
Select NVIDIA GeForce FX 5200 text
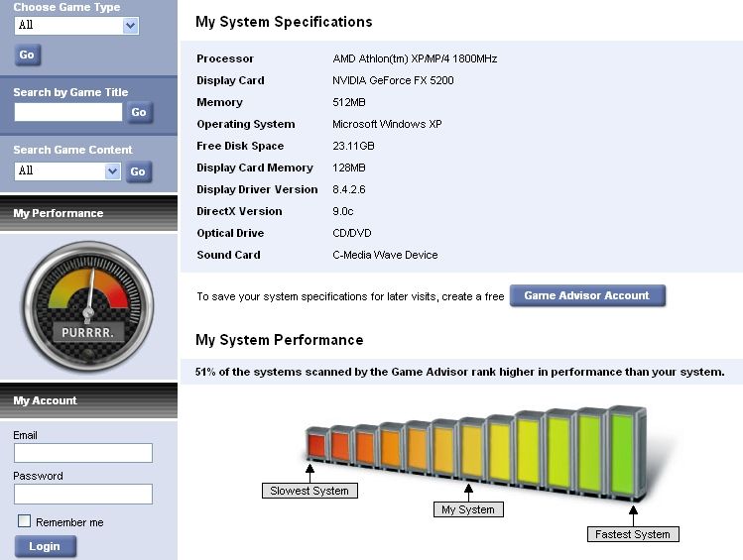click(393, 80)
